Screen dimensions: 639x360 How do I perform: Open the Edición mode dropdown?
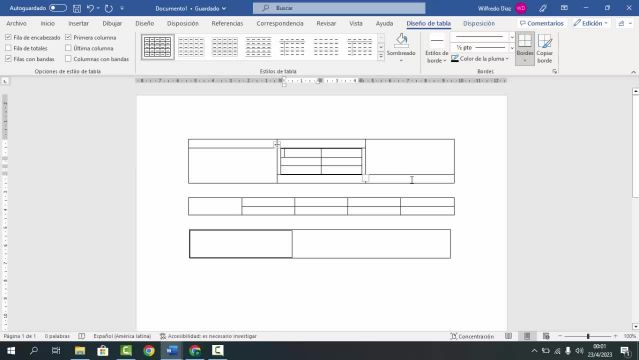tap(591, 24)
